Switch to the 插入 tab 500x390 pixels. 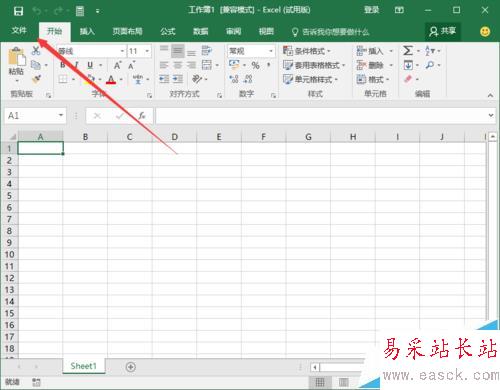tap(87, 31)
